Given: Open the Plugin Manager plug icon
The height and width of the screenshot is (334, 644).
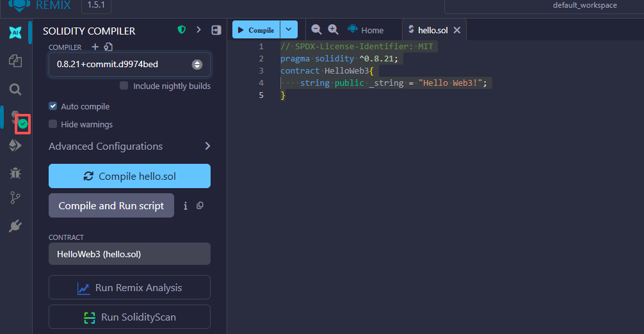Looking at the screenshot, I should pos(15,226).
